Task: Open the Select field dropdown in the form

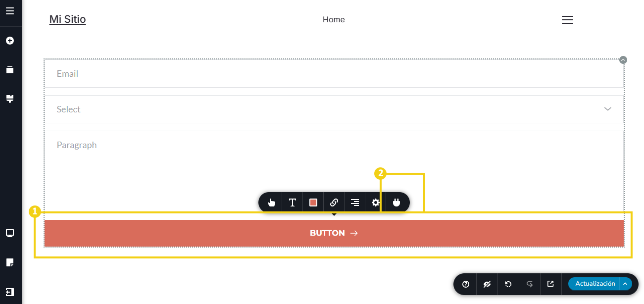Action: (607, 109)
